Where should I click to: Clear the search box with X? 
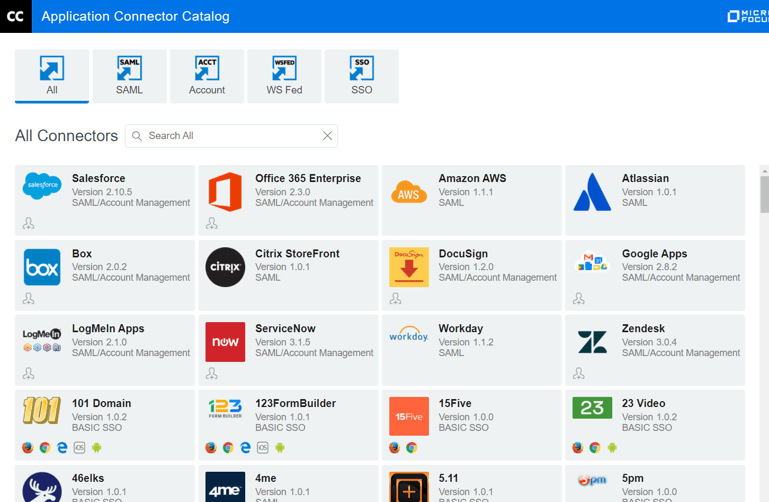(x=327, y=136)
